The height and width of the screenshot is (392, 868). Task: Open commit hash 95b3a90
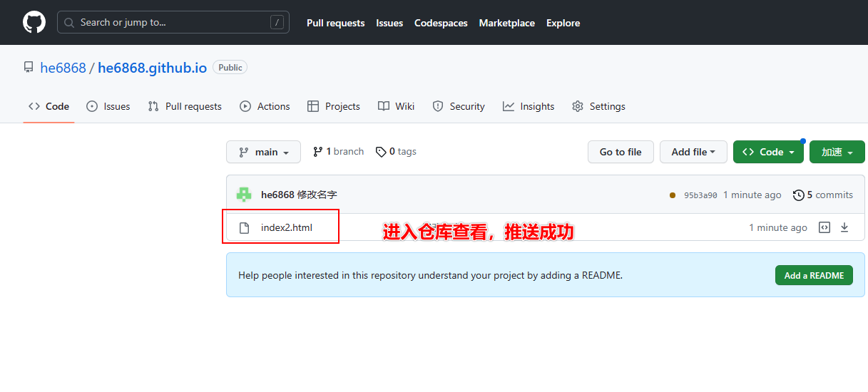(700, 195)
